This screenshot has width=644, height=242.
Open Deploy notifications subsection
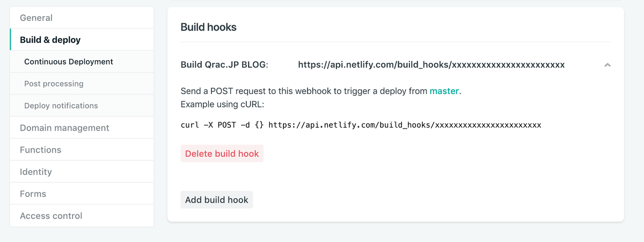(61, 106)
